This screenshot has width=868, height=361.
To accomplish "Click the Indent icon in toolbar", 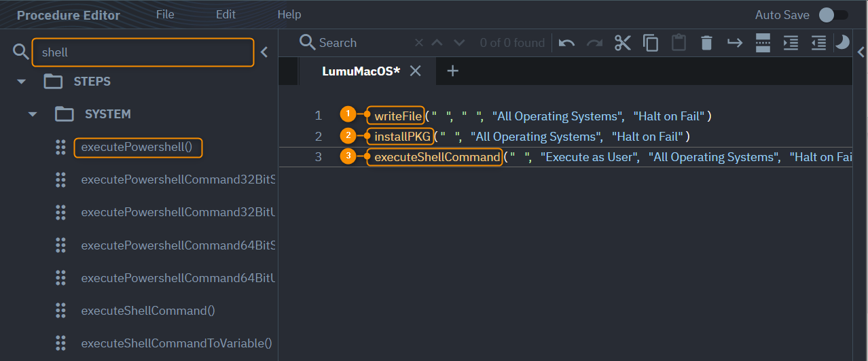I will click(x=791, y=43).
